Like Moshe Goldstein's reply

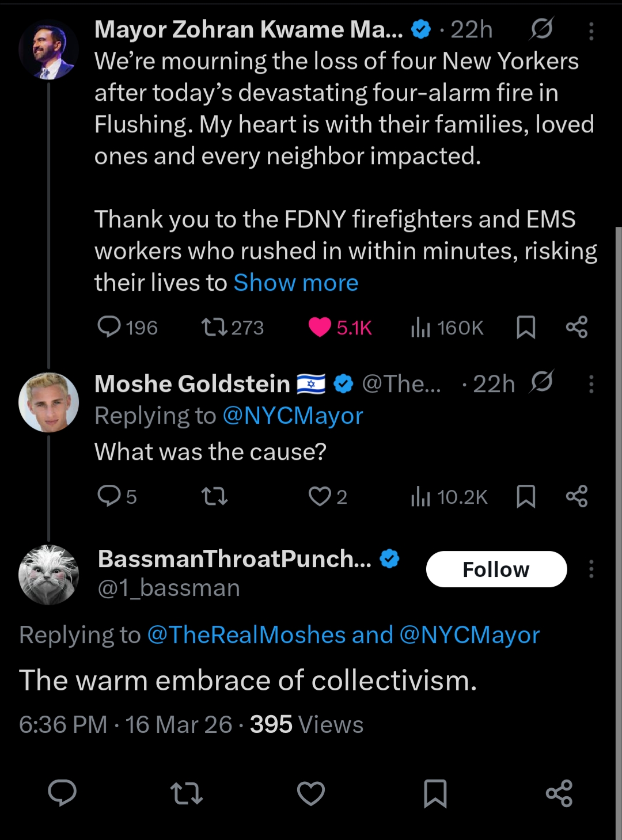[320, 496]
